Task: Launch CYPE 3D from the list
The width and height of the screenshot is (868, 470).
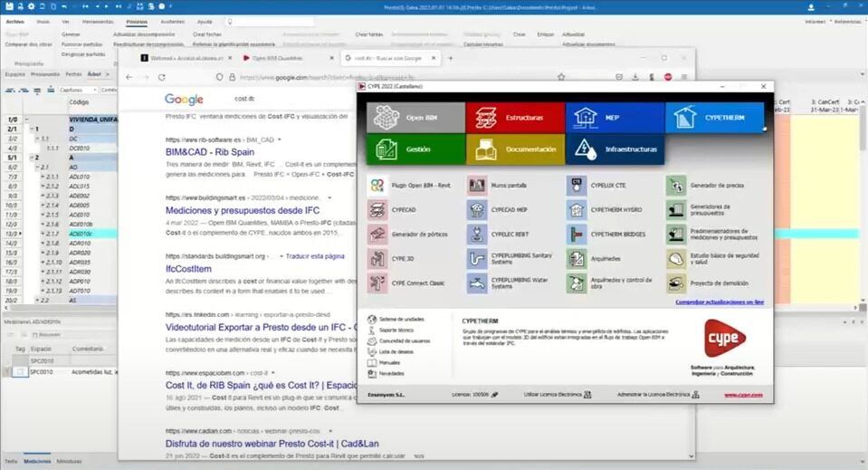Action: pyautogui.click(x=378, y=259)
